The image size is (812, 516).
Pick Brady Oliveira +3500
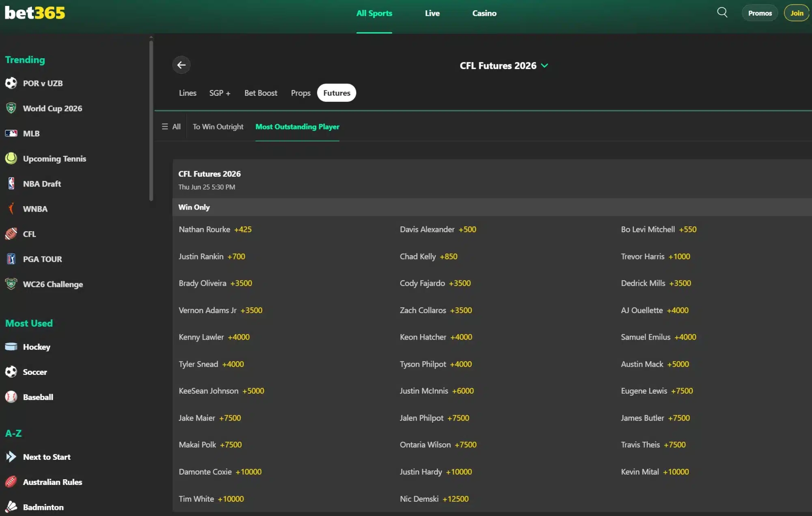coord(215,284)
